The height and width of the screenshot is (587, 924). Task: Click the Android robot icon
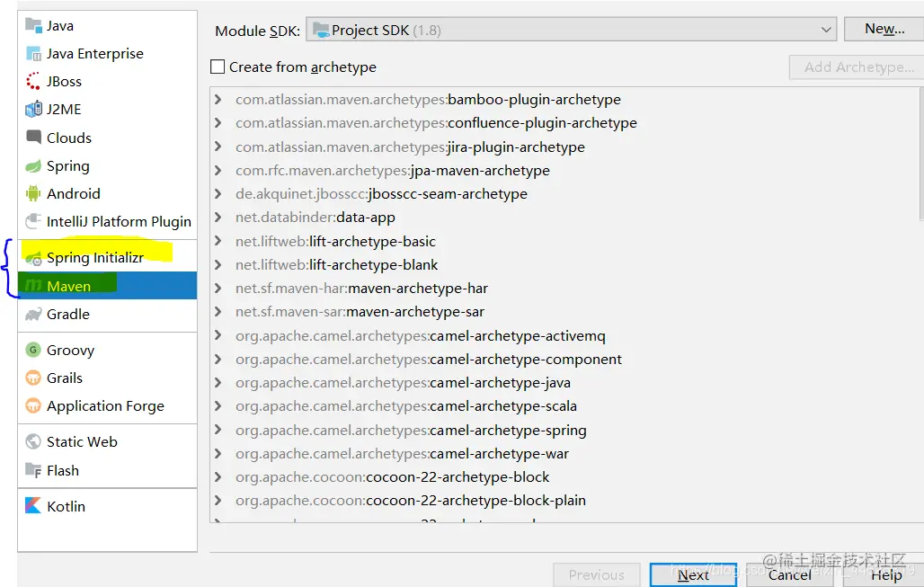coord(33,193)
